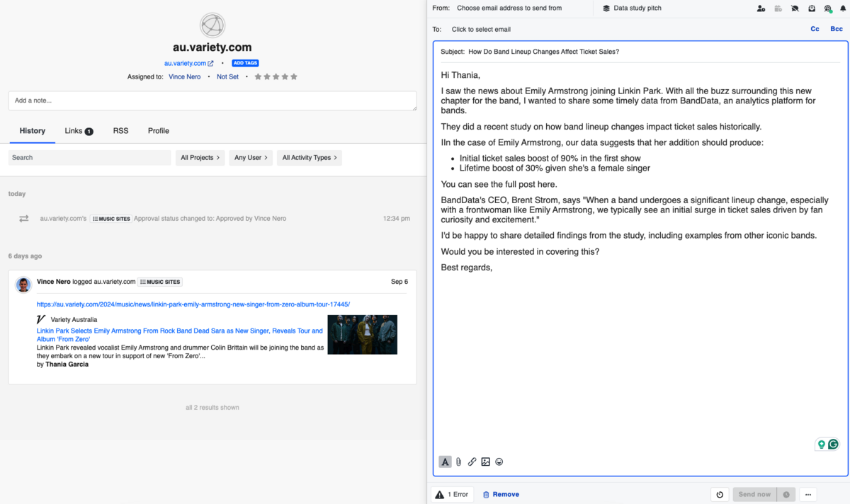The width and height of the screenshot is (850, 504).
Task: Expand the All Activity Types filter
Action: coord(309,158)
